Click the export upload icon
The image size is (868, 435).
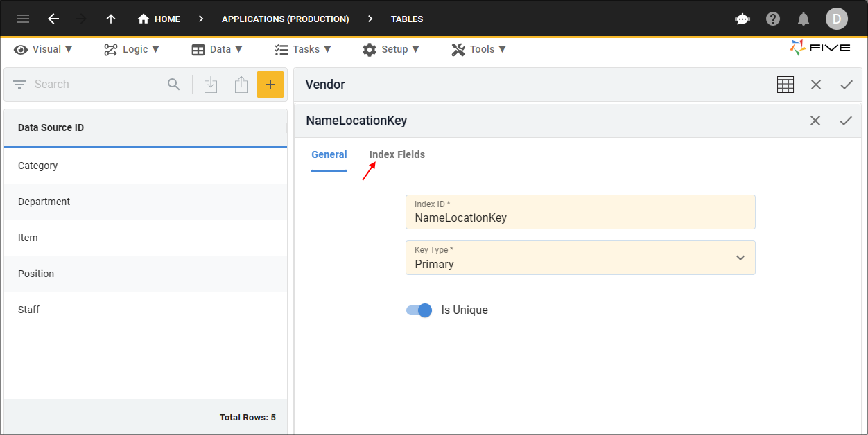(241, 85)
